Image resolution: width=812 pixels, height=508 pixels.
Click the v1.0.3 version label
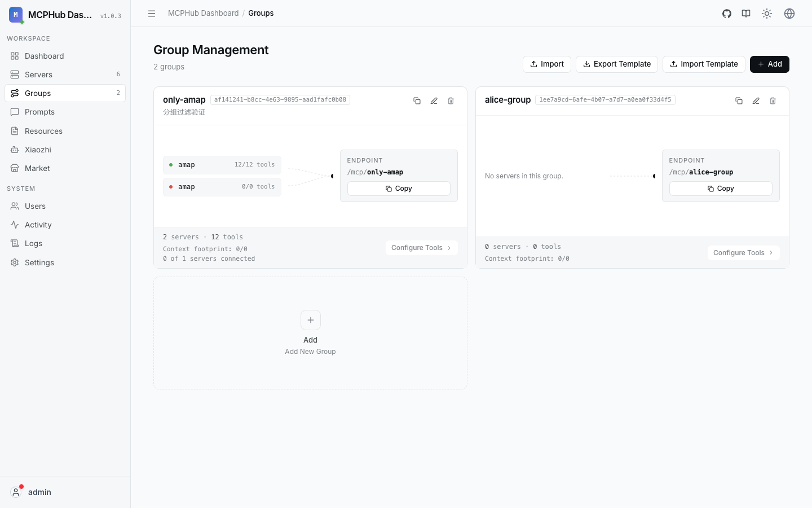coord(111,16)
